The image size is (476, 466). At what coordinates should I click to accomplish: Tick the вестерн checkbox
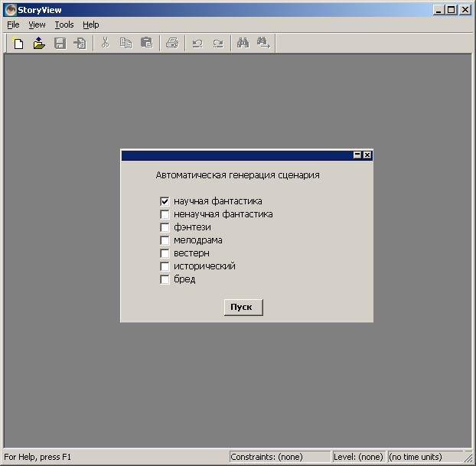point(165,253)
